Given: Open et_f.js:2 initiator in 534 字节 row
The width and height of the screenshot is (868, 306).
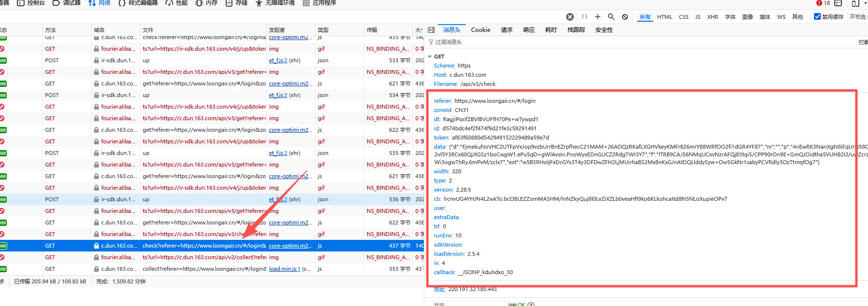Looking at the screenshot, I should click(278, 95).
